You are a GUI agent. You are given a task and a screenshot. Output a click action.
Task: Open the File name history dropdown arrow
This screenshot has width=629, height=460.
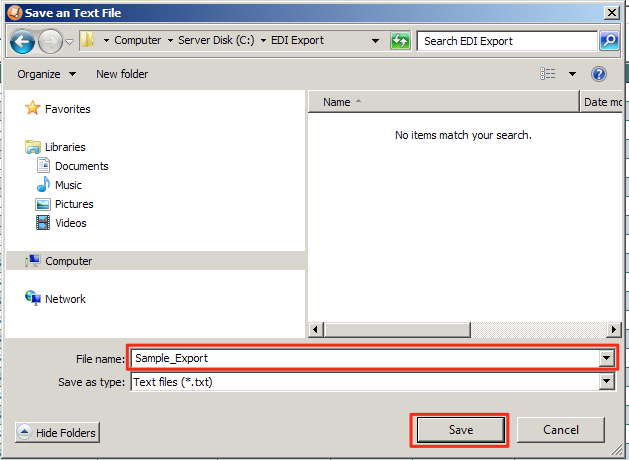pyautogui.click(x=606, y=358)
